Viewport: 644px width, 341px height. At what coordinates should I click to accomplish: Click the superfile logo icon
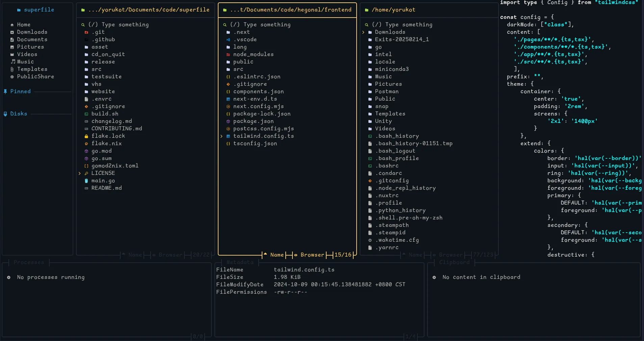(19, 10)
